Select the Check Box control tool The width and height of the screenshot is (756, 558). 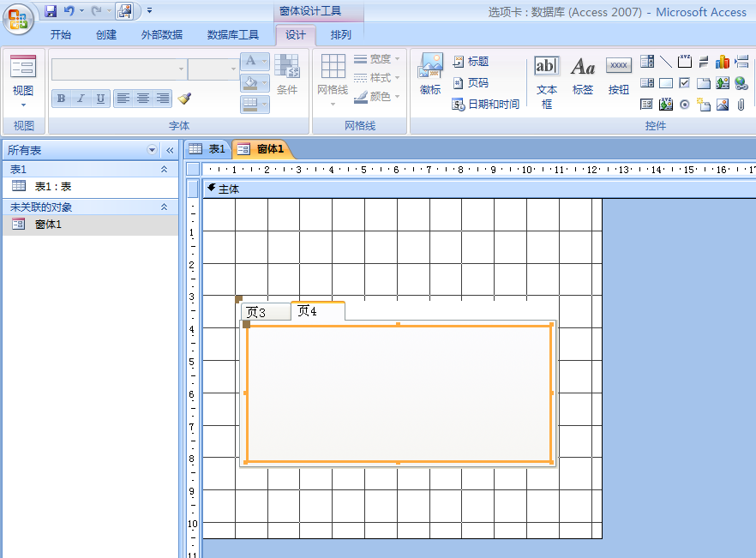point(685,83)
